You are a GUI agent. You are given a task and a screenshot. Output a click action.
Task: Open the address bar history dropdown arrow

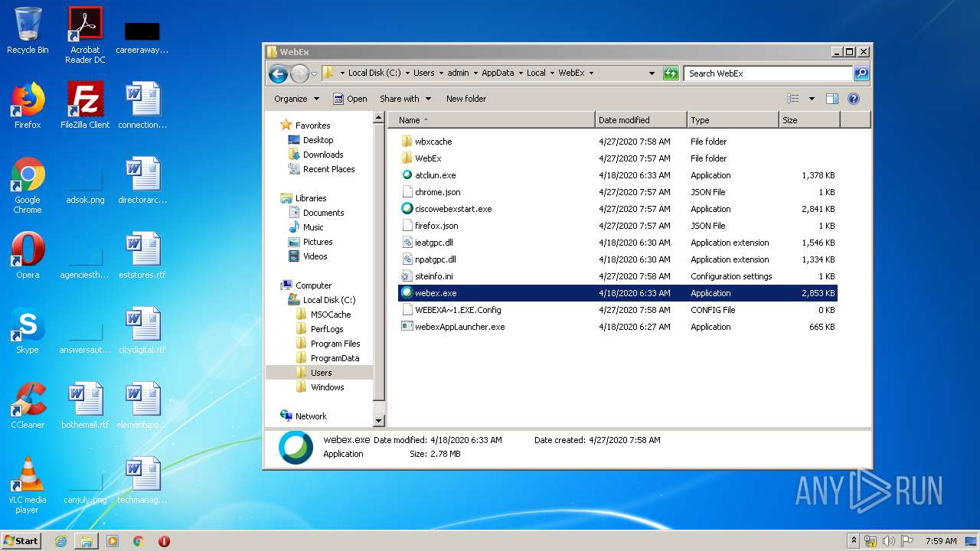[652, 73]
